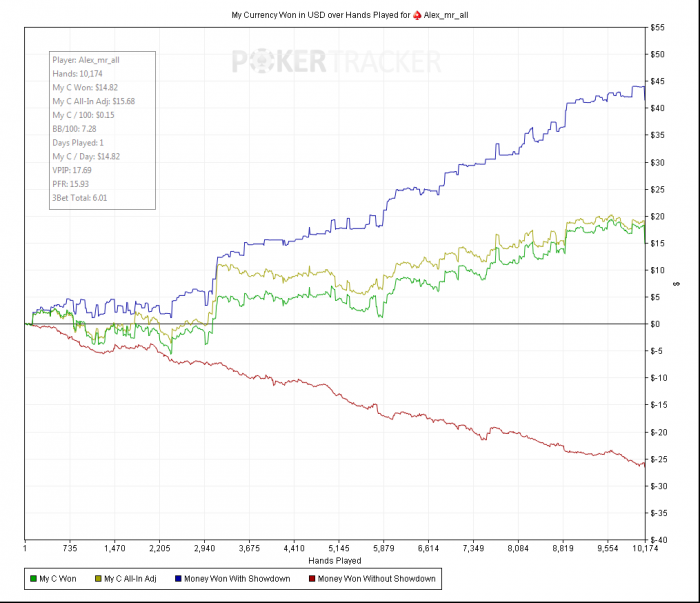This screenshot has height=603, width=700.
Task: Click the $15 y-axis label
Action: pos(658,244)
